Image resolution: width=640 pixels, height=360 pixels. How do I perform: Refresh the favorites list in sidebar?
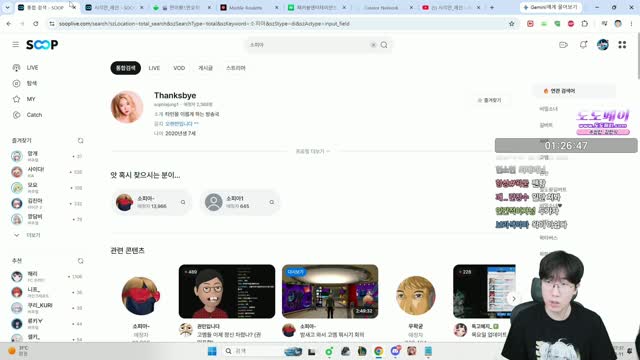pyautogui.click(x=80, y=140)
